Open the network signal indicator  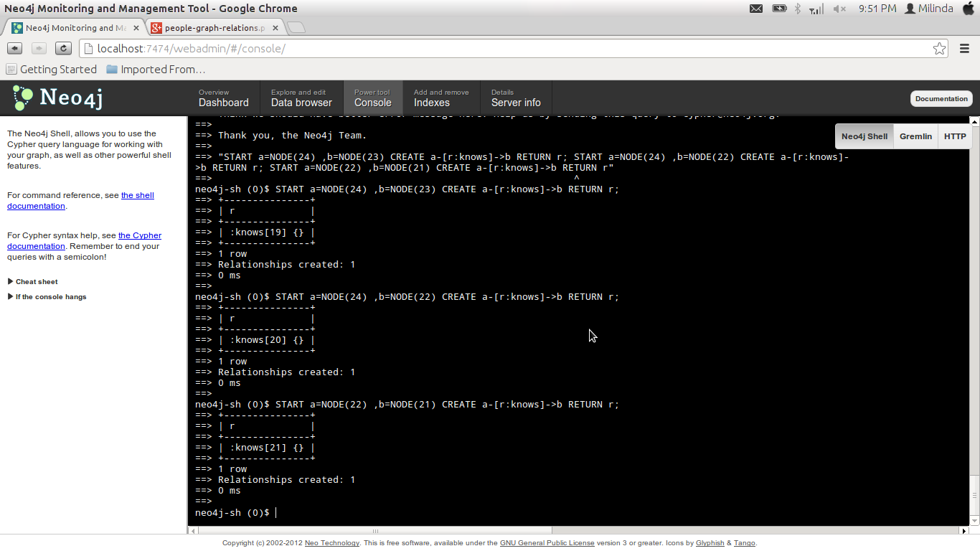(816, 9)
